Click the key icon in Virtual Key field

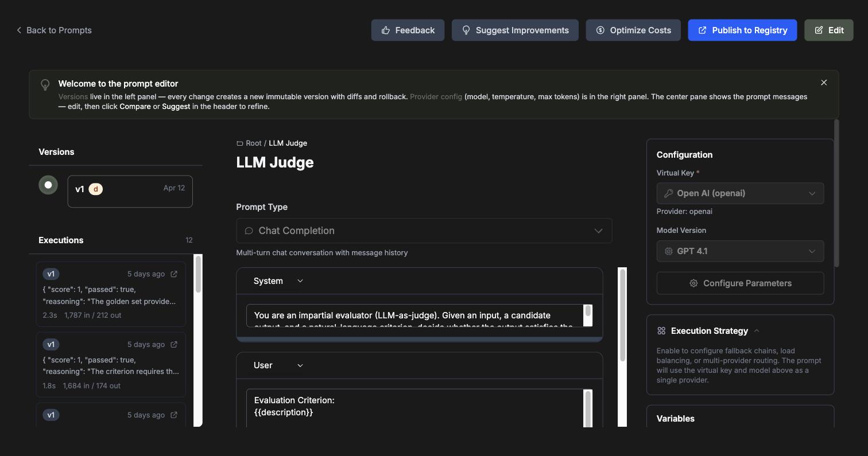(668, 193)
